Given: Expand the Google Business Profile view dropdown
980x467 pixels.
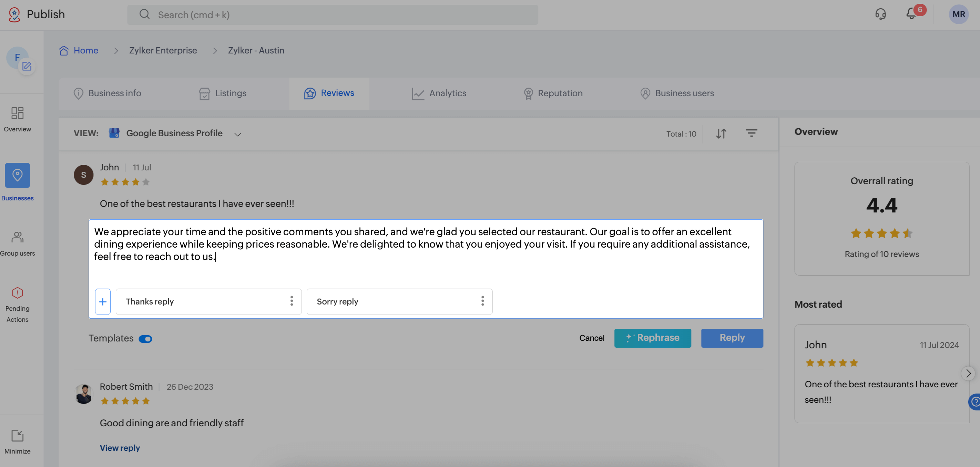Looking at the screenshot, I should tap(238, 134).
